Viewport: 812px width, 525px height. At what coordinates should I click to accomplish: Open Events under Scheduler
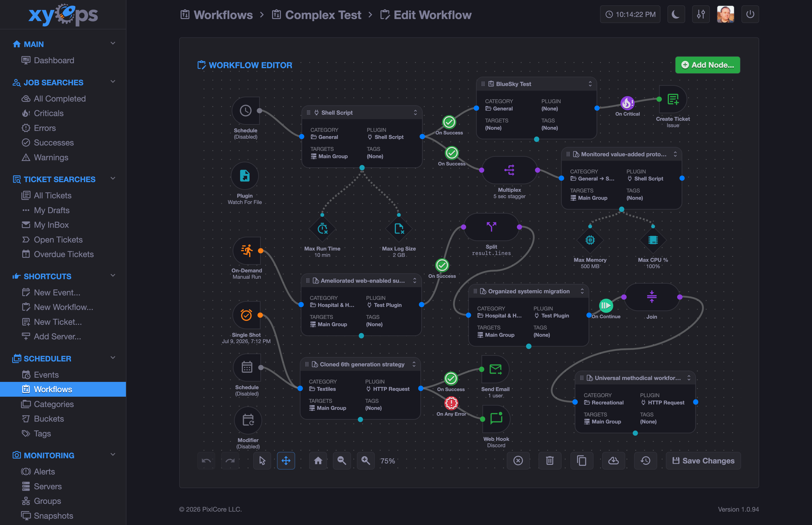63,375
